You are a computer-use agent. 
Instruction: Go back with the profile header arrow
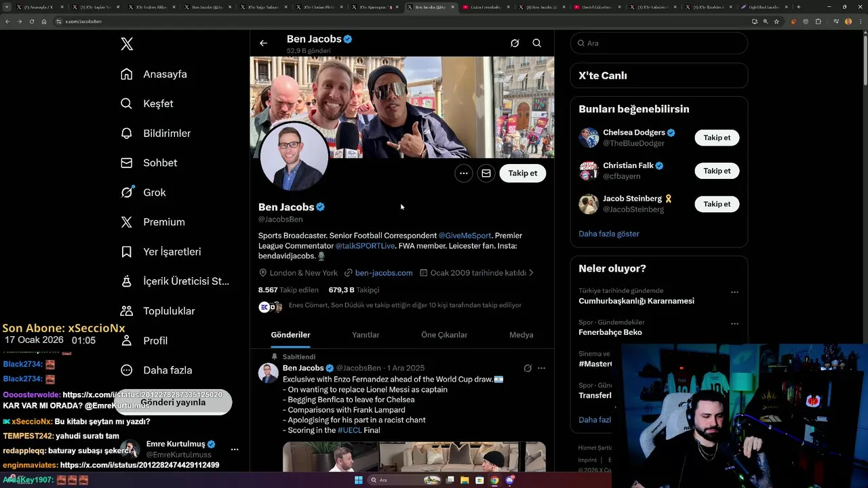263,43
